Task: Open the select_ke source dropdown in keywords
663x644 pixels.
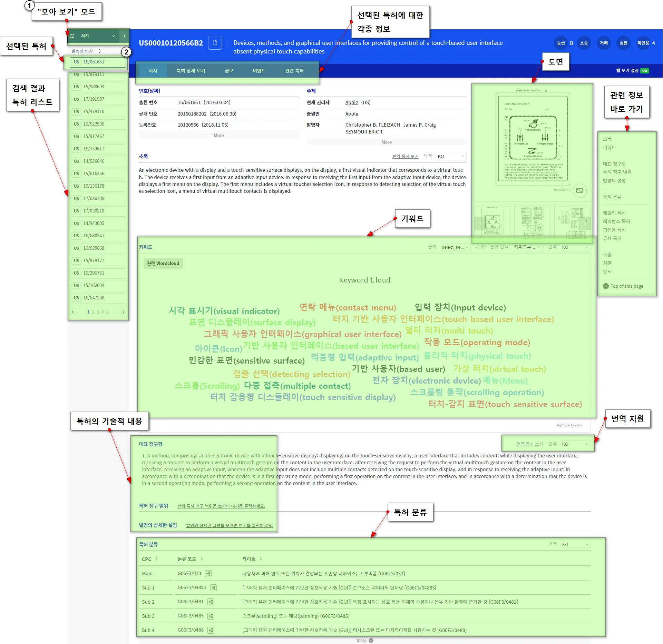Action: [x=455, y=247]
